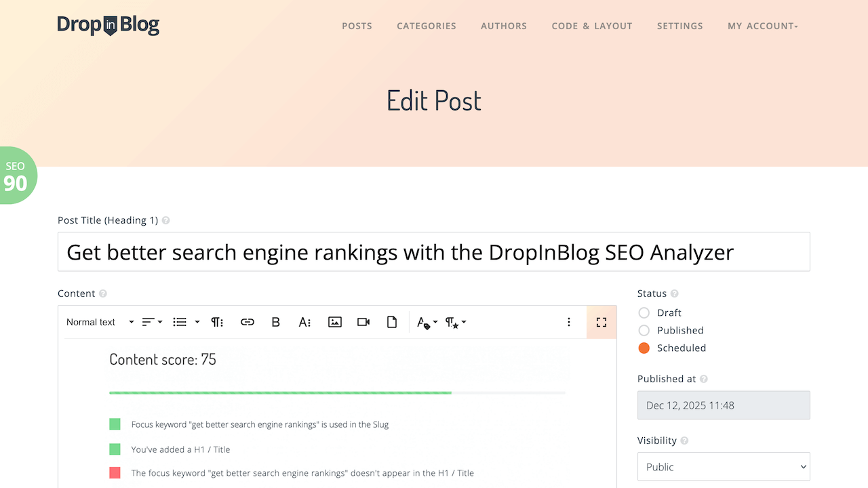This screenshot has height=488, width=868.
Task: Select the Scheduled status radio button
Action: pyautogui.click(x=644, y=348)
